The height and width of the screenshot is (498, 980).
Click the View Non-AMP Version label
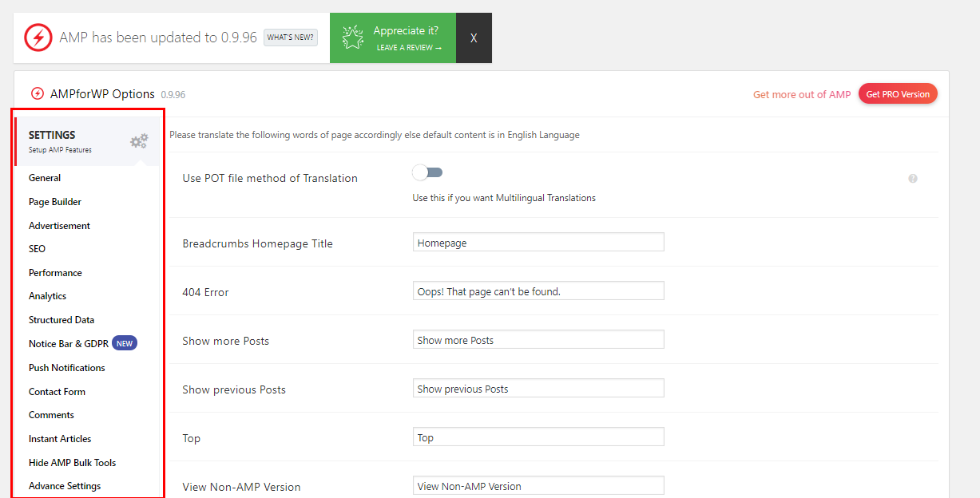[242, 487]
